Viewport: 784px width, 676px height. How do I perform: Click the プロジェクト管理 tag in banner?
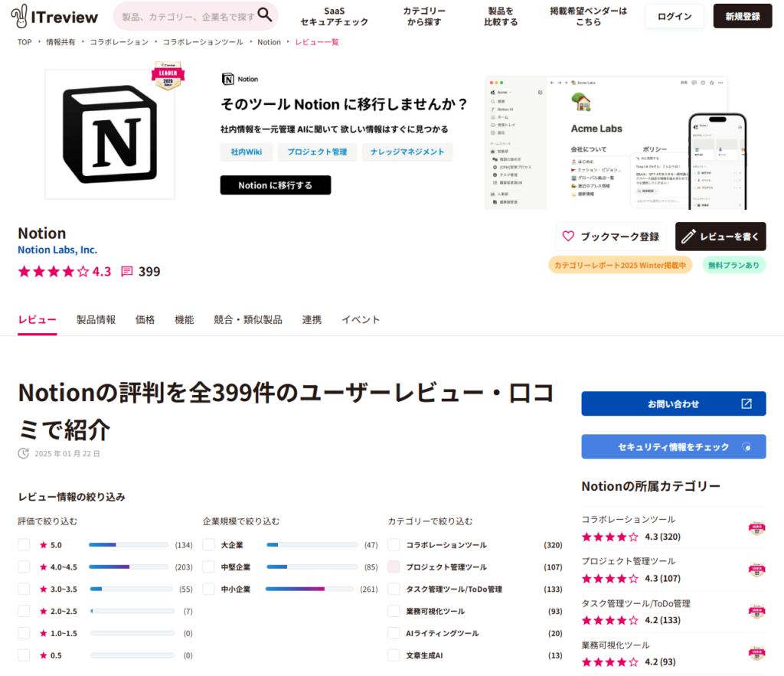point(317,152)
